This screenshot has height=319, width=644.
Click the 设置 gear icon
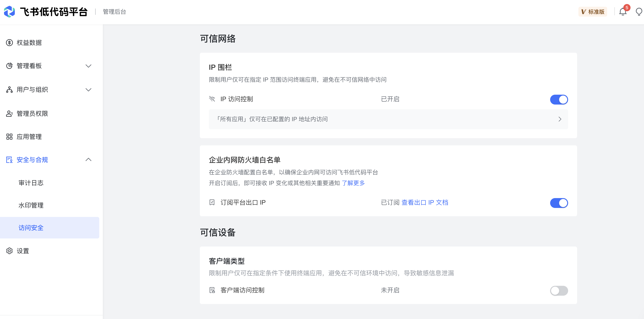click(9, 251)
